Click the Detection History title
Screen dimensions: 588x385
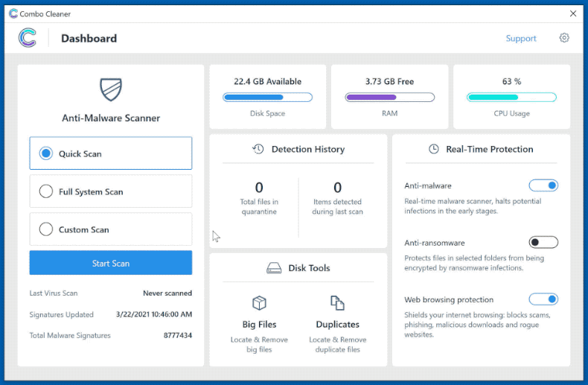308,149
